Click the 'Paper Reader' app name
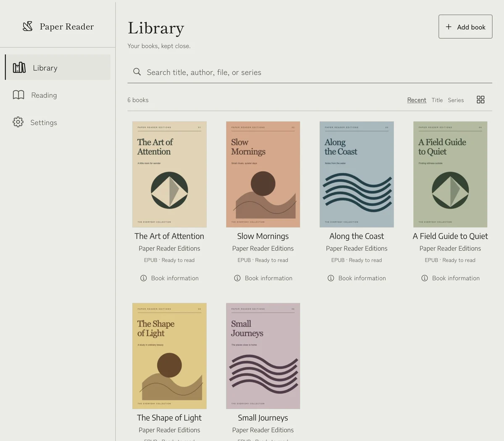Image resolution: width=504 pixels, height=441 pixels. [x=67, y=26]
